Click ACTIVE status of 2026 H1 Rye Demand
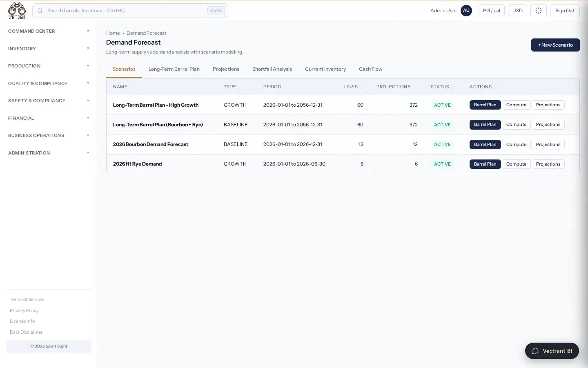588x368 pixels. coord(442,164)
